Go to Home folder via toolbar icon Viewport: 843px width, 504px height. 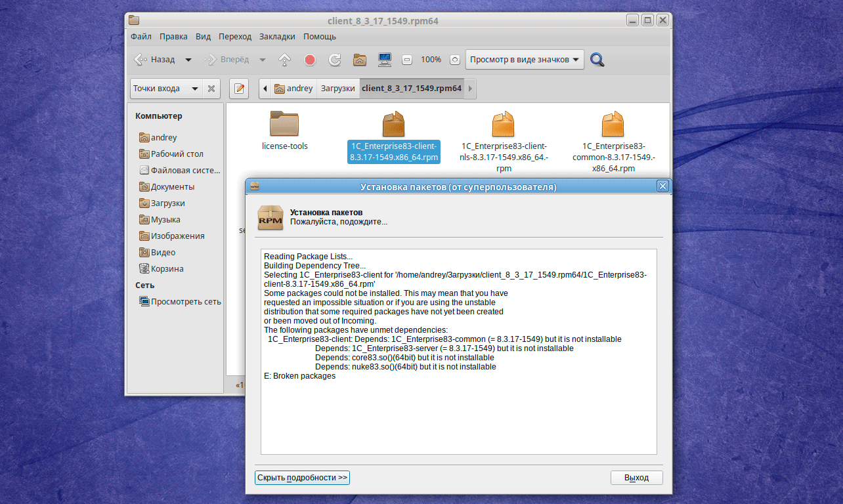point(360,60)
